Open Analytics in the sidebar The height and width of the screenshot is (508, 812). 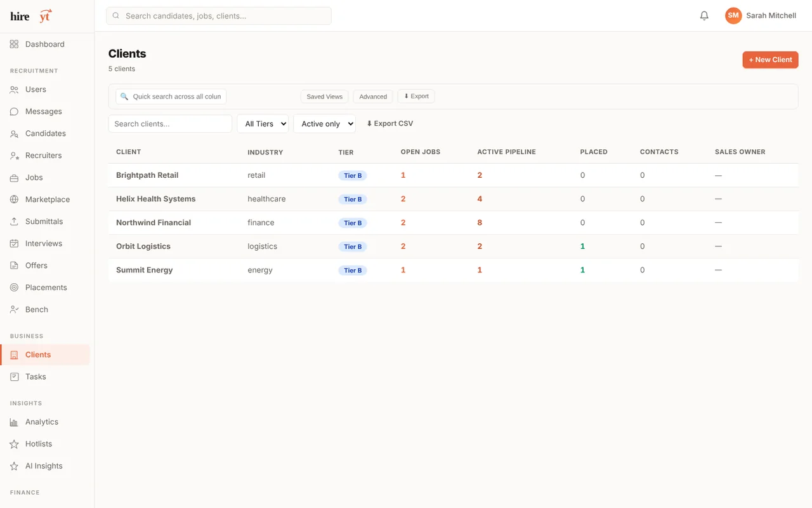coord(45,422)
